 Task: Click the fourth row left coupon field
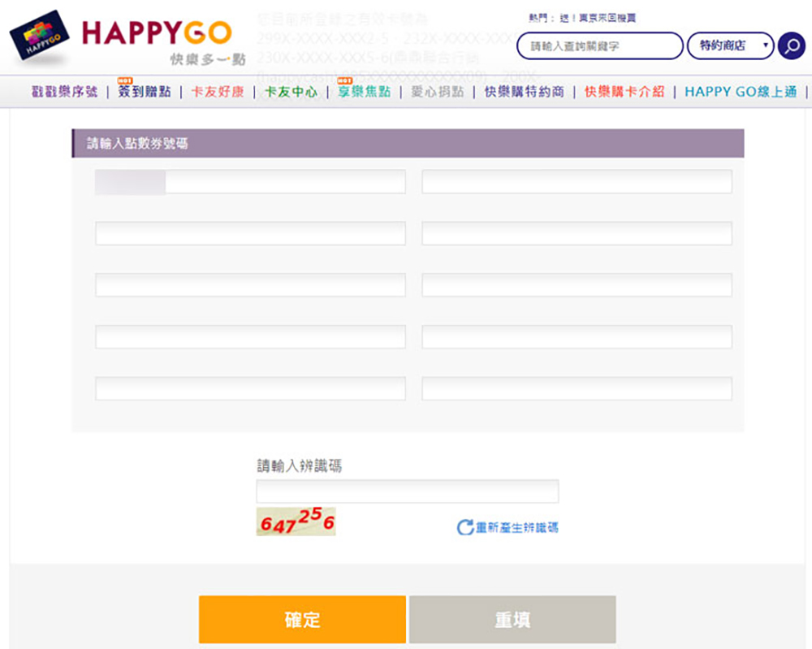click(x=250, y=337)
